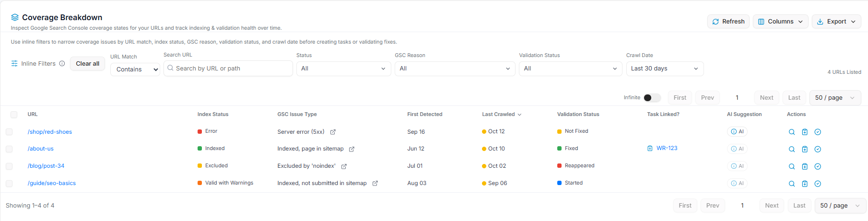Create task for /shop/red-shoes via clipboard icon
This screenshot has height=221, width=868.
pyautogui.click(x=805, y=132)
